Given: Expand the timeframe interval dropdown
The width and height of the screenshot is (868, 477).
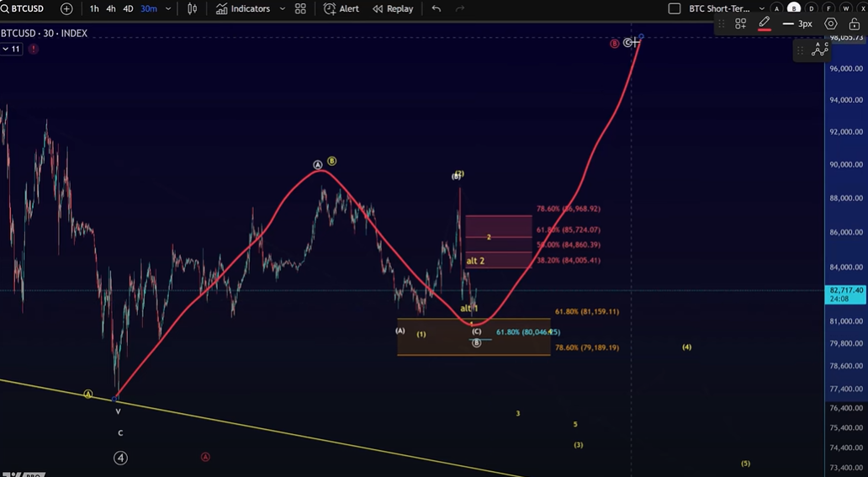Looking at the screenshot, I should point(168,9).
